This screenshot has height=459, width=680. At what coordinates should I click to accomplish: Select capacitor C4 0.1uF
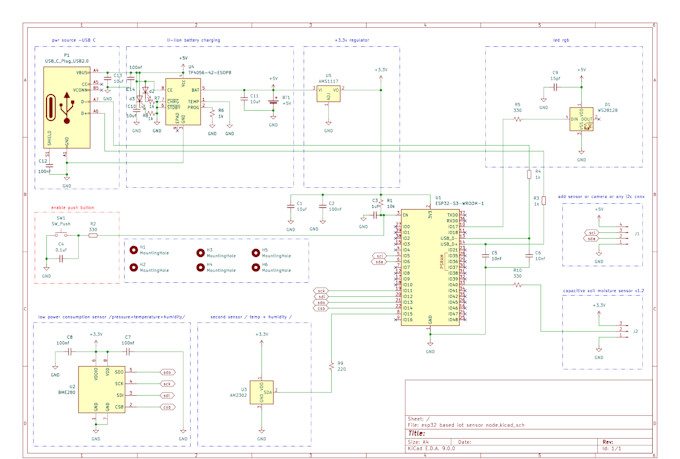click(x=61, y=259)
